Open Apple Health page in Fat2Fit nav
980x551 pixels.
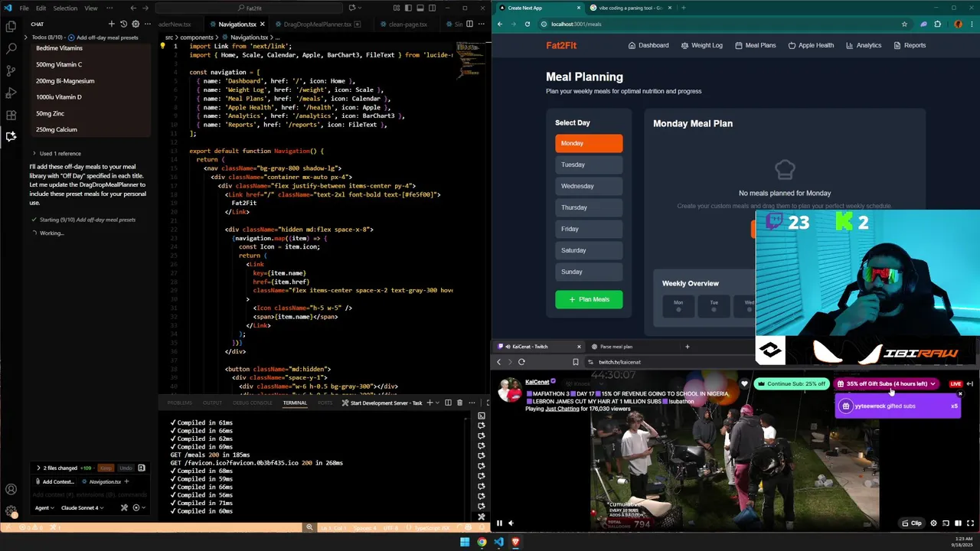point(811,45)
